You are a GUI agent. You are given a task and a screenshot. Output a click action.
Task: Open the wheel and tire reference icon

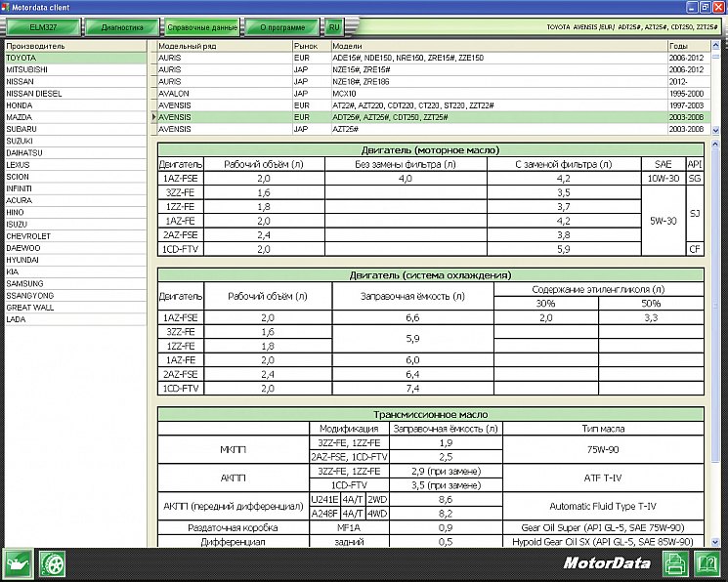[52, 563]
